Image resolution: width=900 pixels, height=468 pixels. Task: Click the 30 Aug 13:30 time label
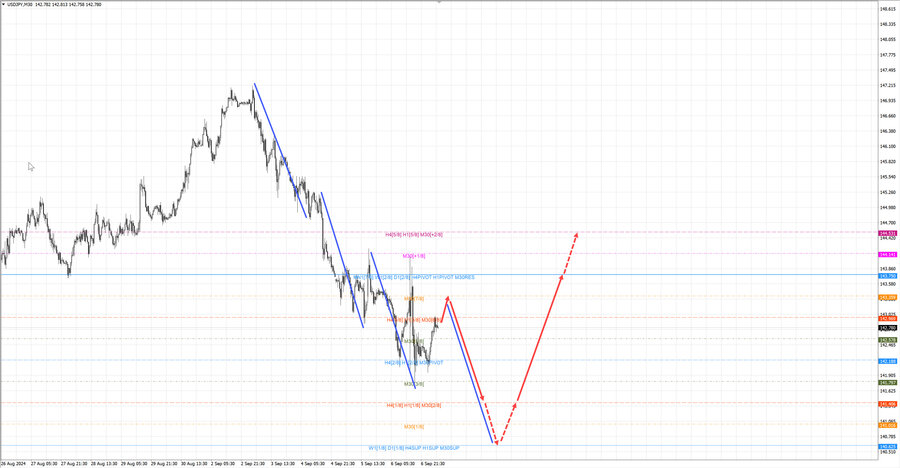click(x=194, y=463)
